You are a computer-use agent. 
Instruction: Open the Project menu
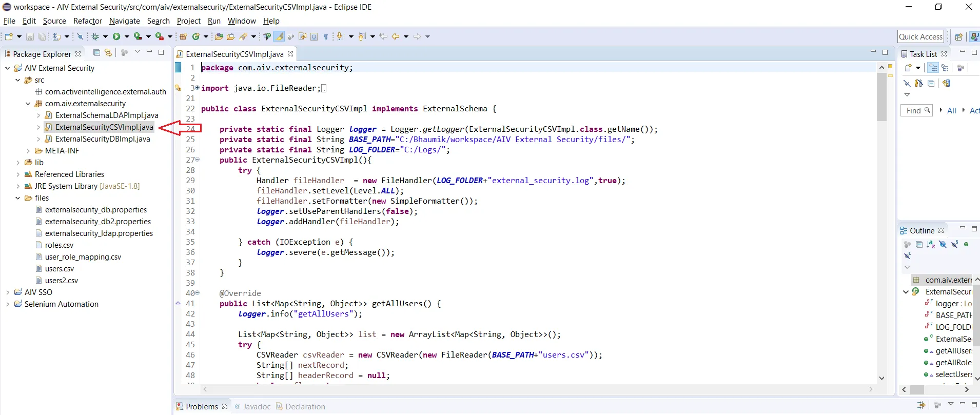click(x=189, y=21)
